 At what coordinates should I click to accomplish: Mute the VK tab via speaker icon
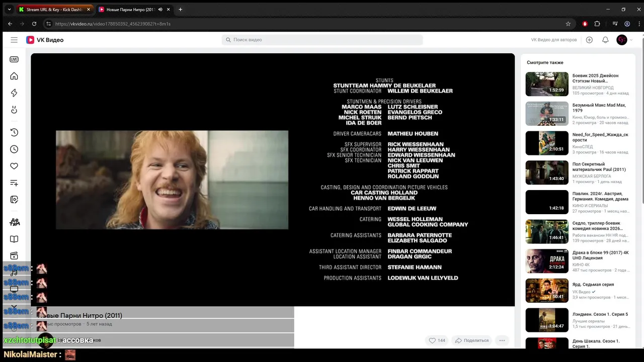[x=160, y=10]
